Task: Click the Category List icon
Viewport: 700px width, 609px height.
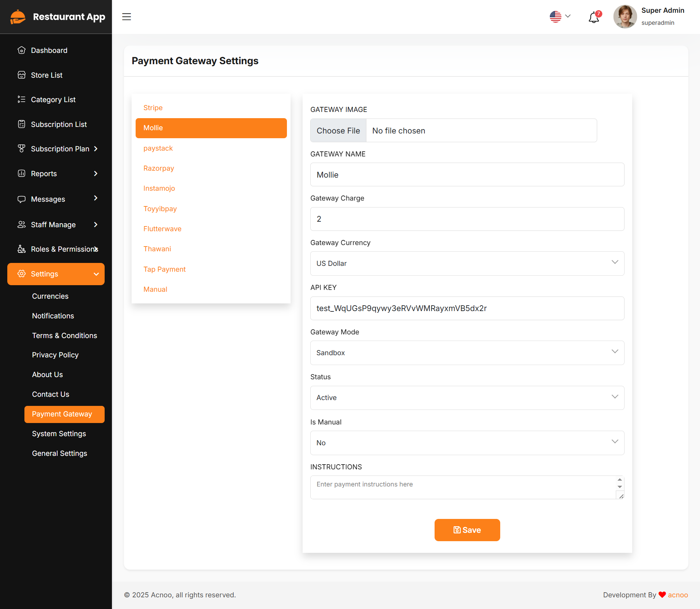Action: click(x=22, y=100)
